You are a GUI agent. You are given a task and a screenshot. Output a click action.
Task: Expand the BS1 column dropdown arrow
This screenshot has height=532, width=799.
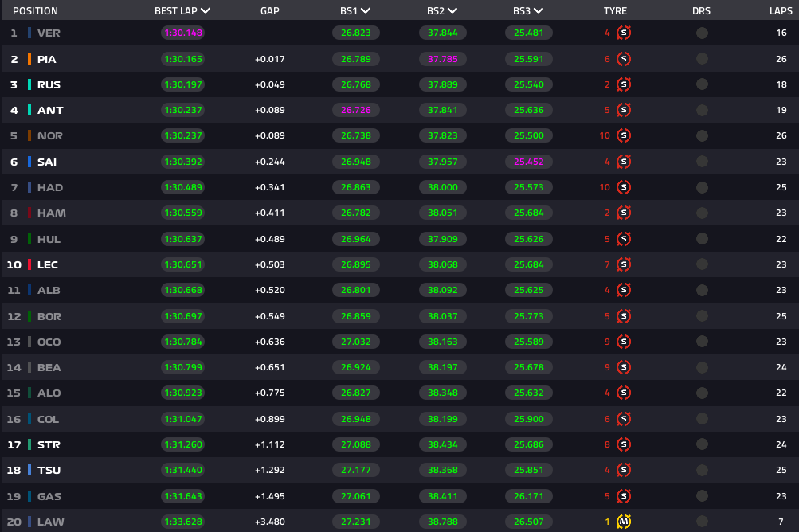pyautogui.click(x=376, y=11)
